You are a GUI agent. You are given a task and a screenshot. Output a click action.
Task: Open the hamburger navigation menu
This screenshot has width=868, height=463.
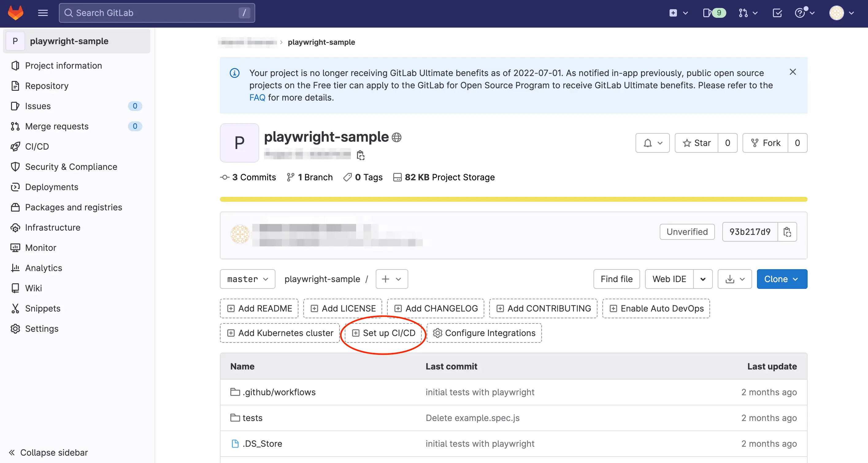43,13
